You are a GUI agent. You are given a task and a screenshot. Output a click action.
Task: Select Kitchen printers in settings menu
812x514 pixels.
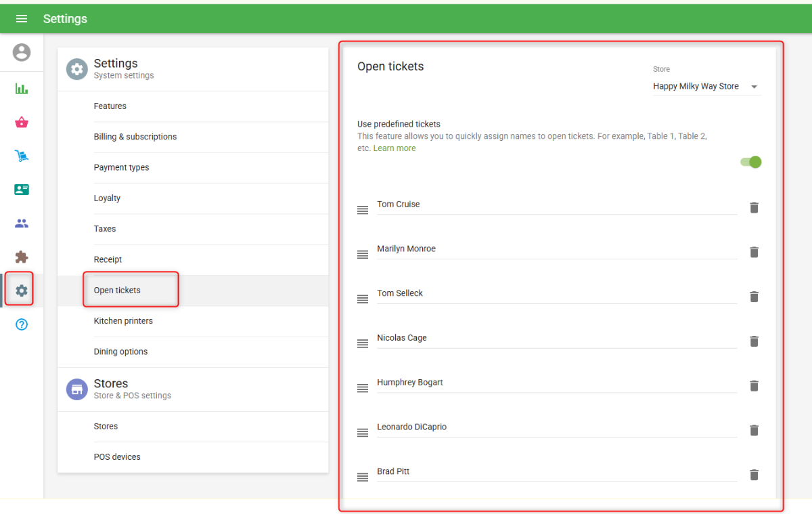[123, 321]
